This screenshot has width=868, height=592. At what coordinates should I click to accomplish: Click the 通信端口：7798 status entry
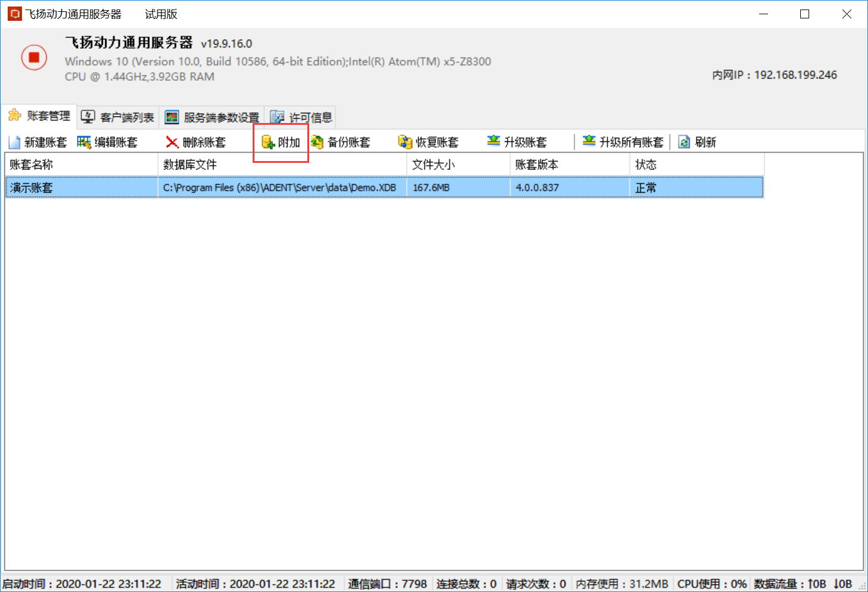tap(387, 584)
